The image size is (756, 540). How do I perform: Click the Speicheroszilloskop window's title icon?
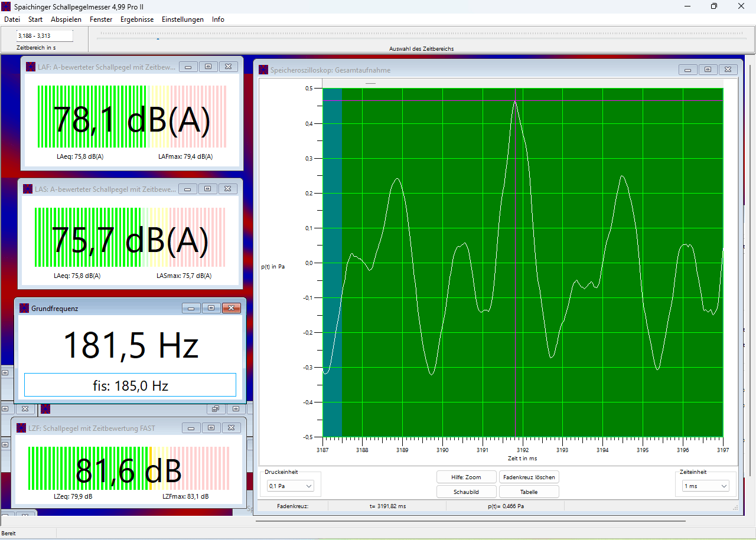(x=263, y=70)
